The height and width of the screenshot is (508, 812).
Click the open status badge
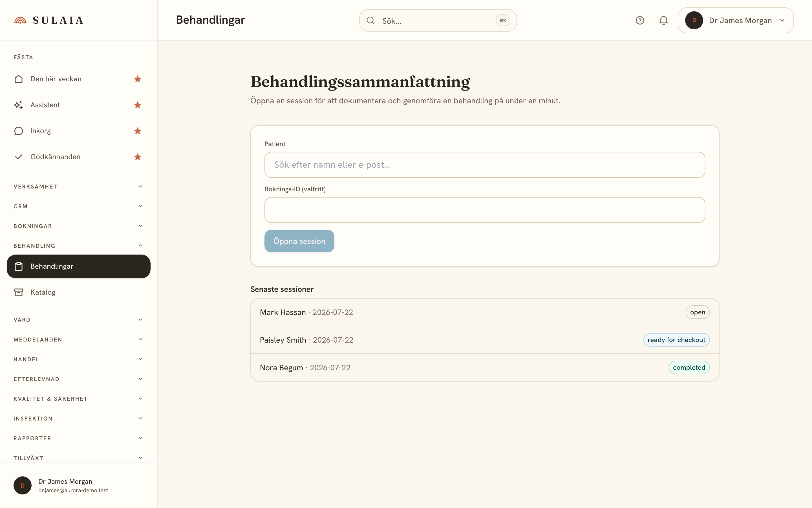[698, 312]
